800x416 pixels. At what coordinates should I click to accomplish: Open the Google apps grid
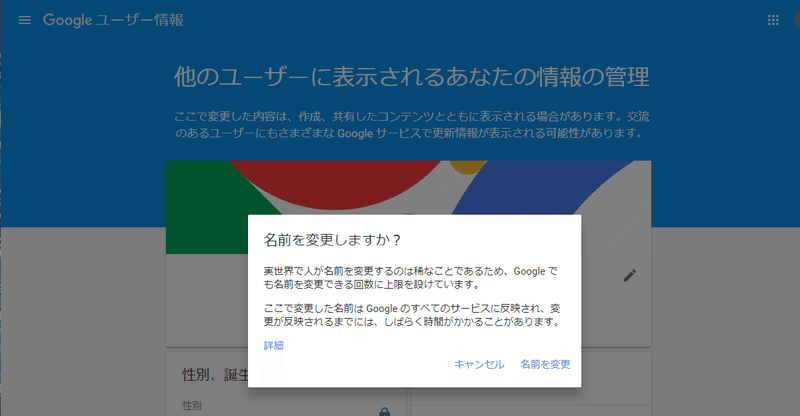[x=773, y=20]
